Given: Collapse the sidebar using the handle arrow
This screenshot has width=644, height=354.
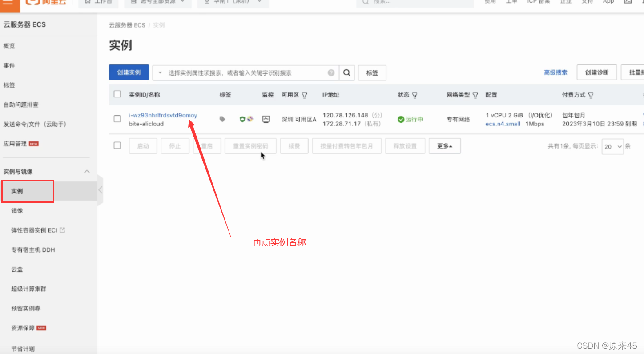Looking at the screenshot, I should (x=100, y=190).
